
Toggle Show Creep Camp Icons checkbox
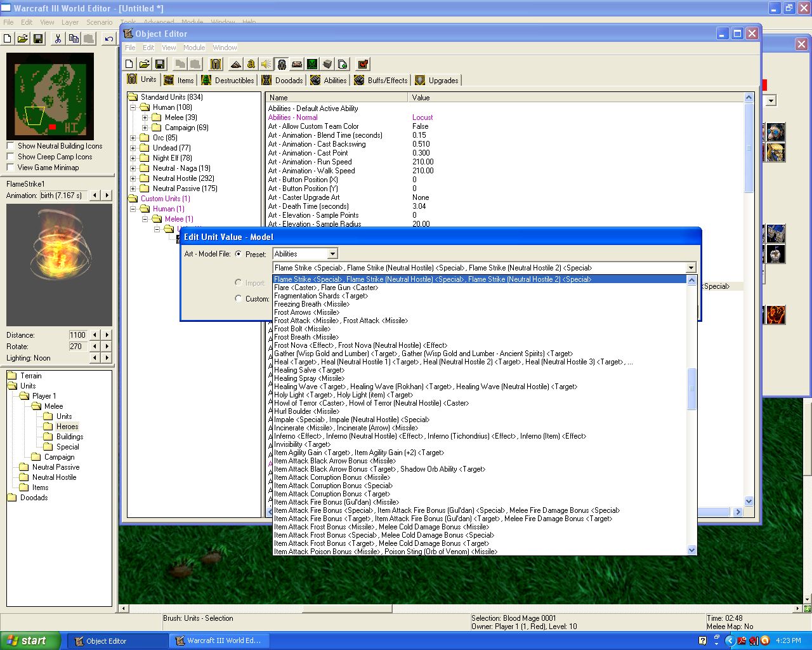(x=10, y=157)
